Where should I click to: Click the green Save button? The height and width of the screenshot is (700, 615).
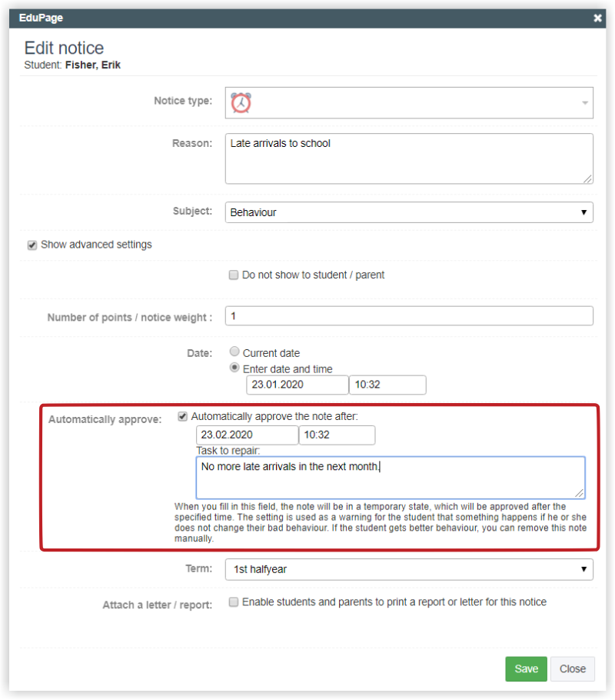coord(526,668)
